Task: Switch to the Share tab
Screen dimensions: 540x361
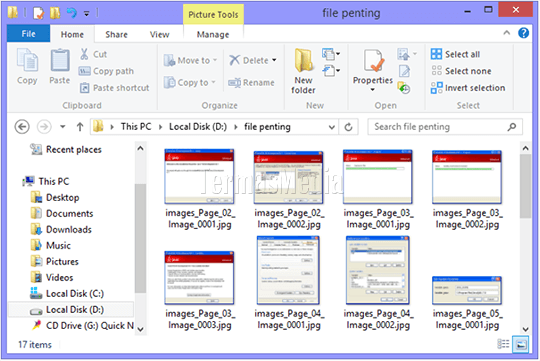Action: click(x=116, y=34)
